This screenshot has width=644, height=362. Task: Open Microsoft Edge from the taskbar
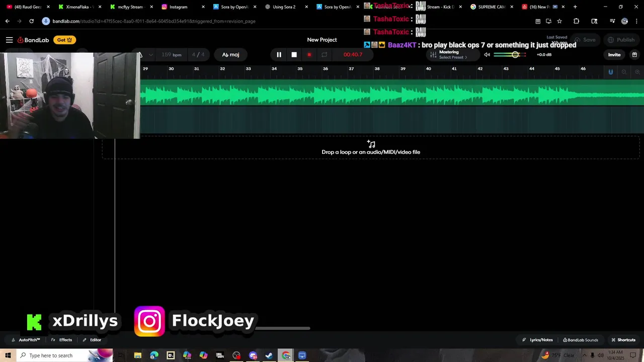154,355
